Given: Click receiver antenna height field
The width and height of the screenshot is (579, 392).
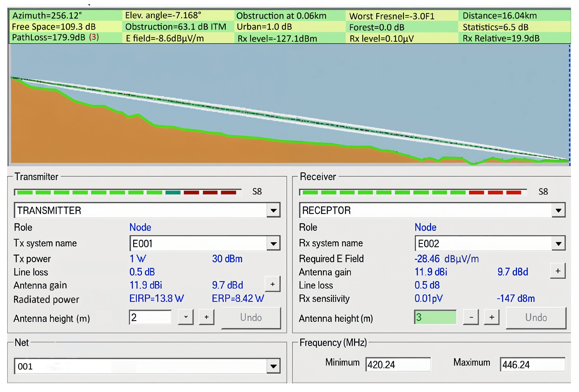Looking at the screenshot, I should 435,317.
